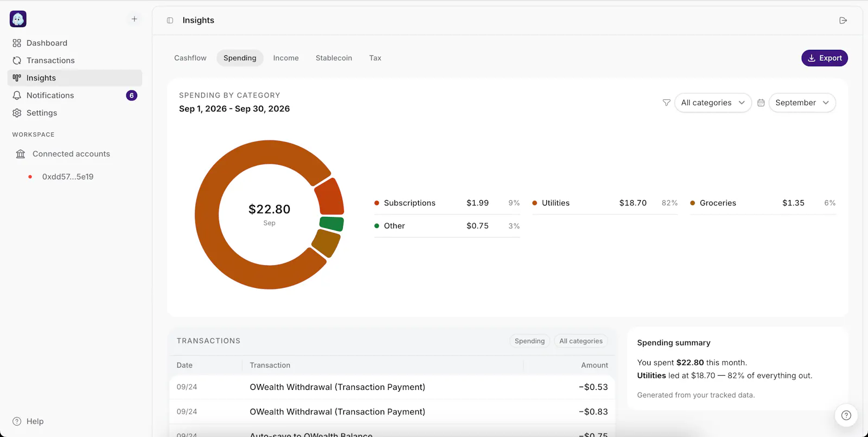
Task: Click the app logo icon in sidebar
Action: [18, 19]
